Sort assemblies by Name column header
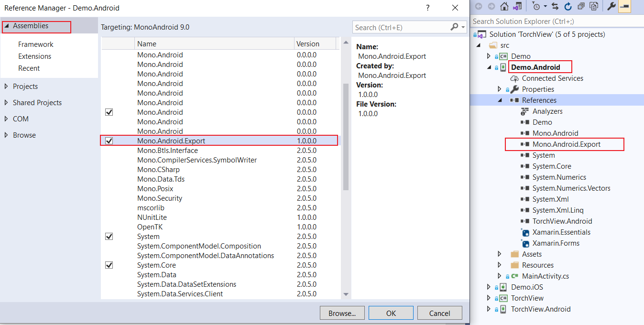Image resolution: width=644 pixels, height=325 pixels. [x=214, y=43]
